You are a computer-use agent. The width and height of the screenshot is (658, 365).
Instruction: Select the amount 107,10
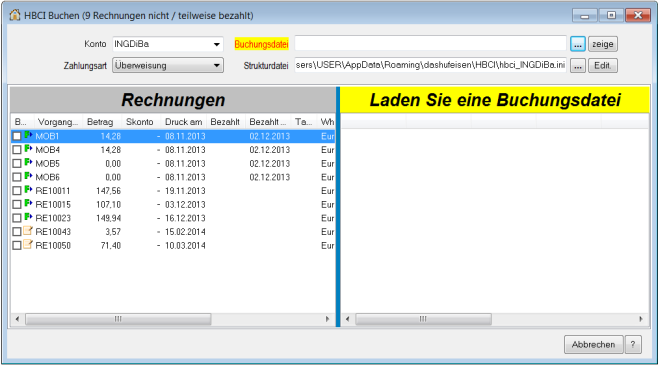point(108,204)
